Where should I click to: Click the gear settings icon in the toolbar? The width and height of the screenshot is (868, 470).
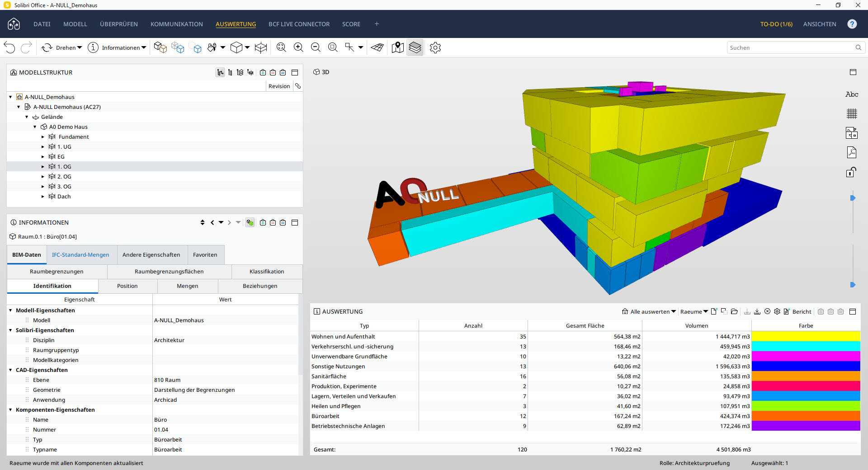(x=435, y=47)
